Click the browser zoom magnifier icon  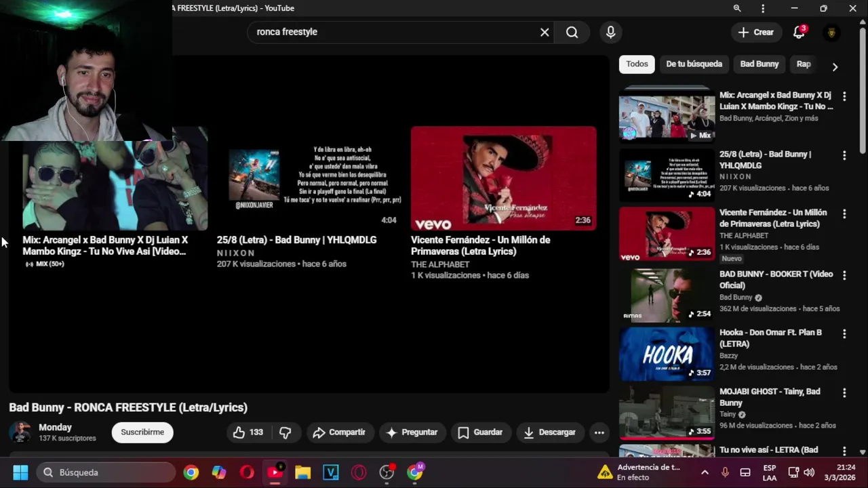(x=737, y=8)
